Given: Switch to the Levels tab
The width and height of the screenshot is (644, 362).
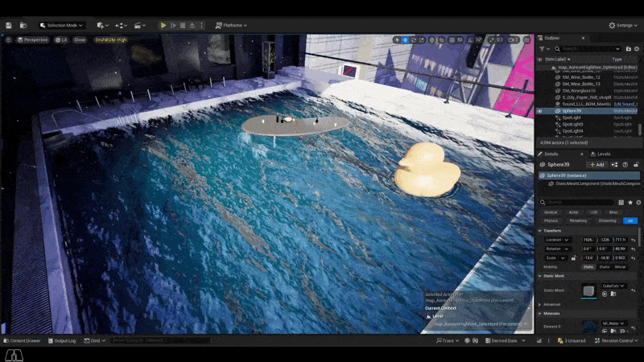Looking at the screenshot, I should tap(601, 154).
